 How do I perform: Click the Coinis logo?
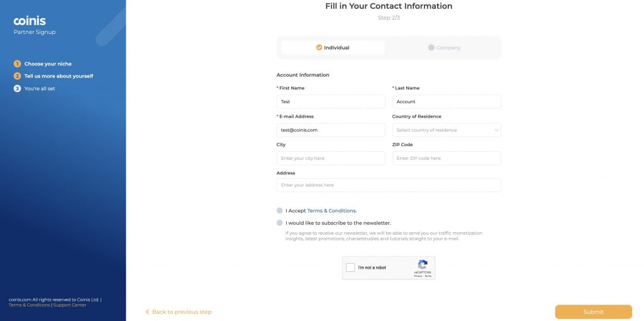coord(30,21)
